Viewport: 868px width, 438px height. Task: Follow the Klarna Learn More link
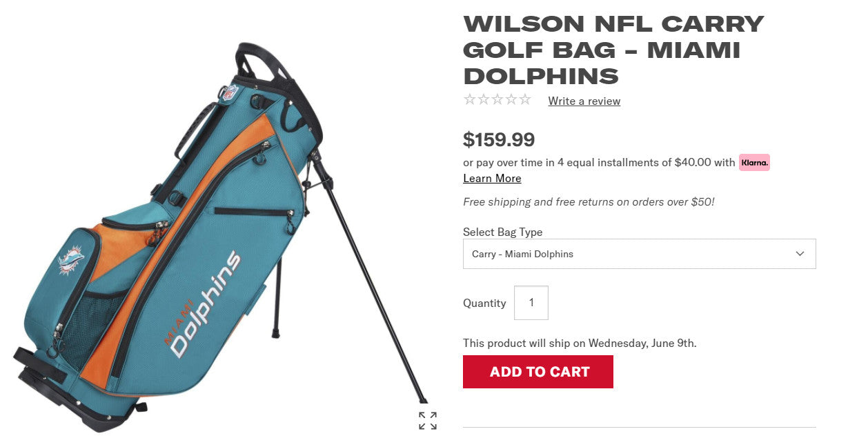click(x=492, y=178)
